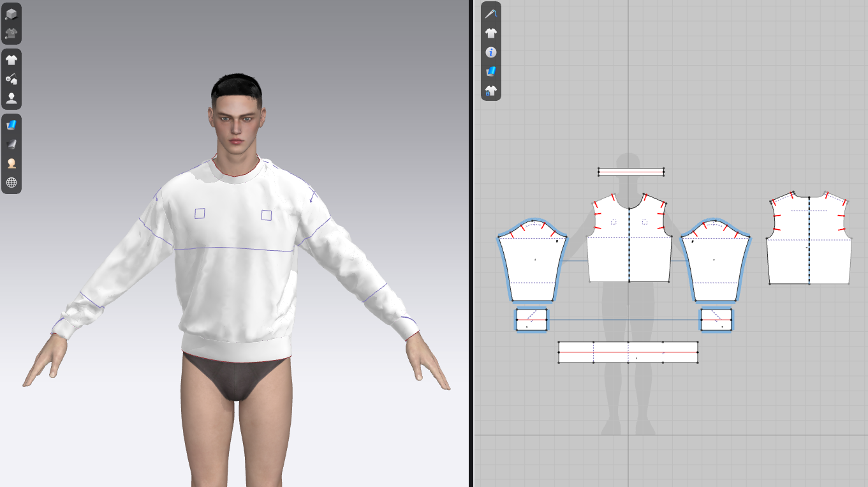Open the blue information icon
The image size is (868, 487).
tap(490, 52)
